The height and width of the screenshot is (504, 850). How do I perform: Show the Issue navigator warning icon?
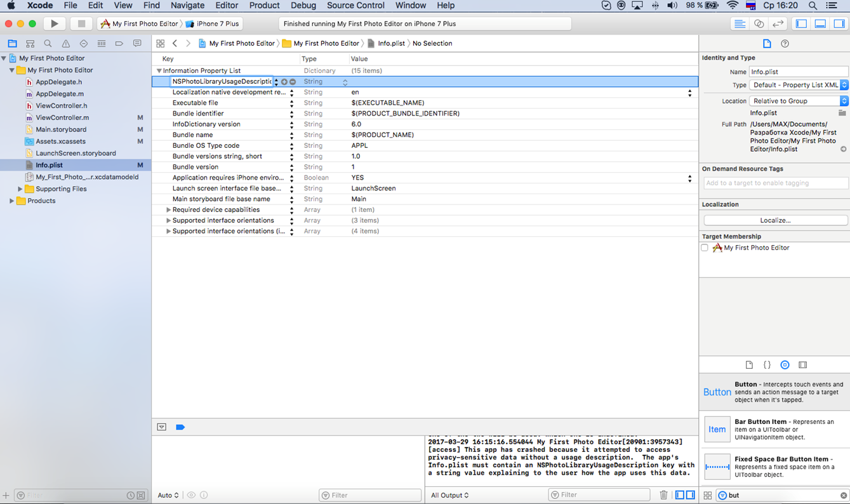click(65, 44)
